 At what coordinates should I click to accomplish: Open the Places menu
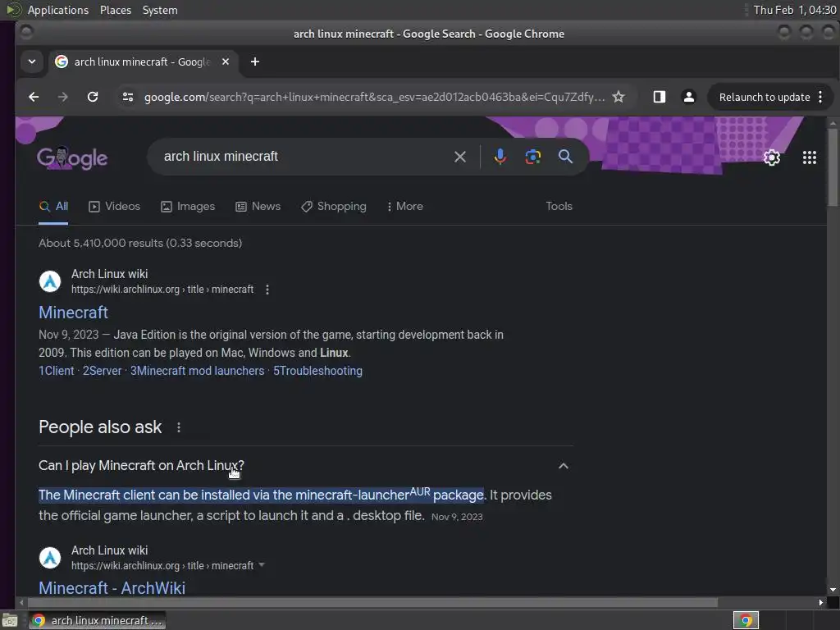point(115,10)
